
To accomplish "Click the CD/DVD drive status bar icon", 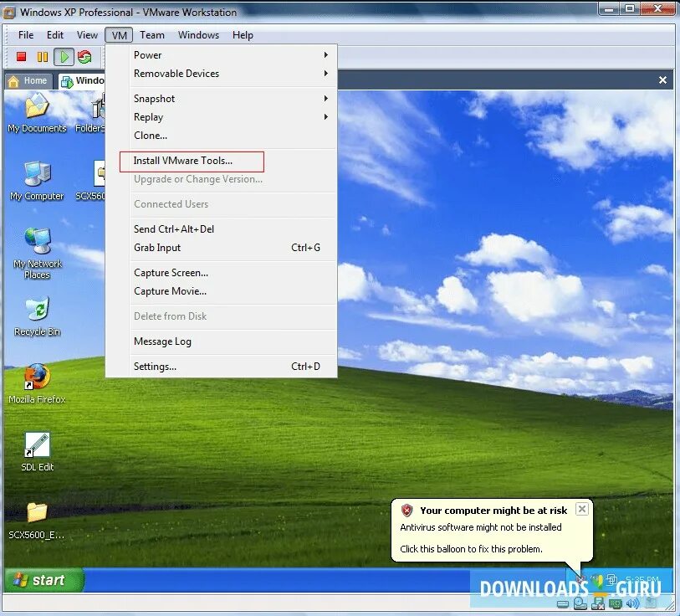I will [580, 603].
